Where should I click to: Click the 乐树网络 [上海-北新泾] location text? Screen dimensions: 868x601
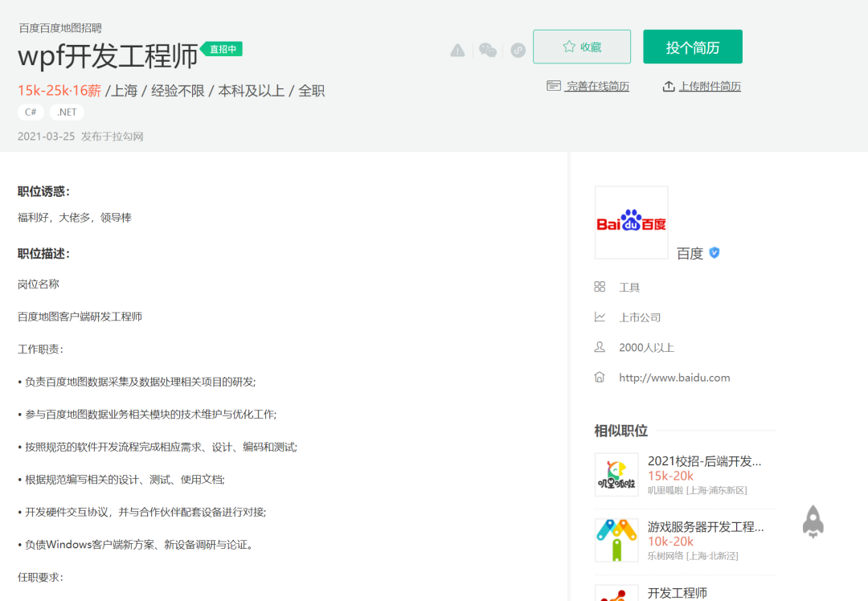tap(693, 556)
